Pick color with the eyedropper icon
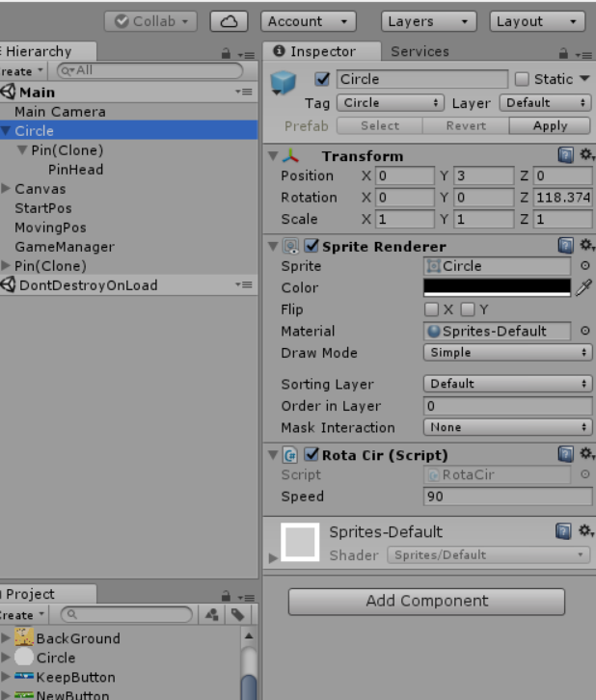Viewport: 596px width, 700px height. click(x=584, y=287)
